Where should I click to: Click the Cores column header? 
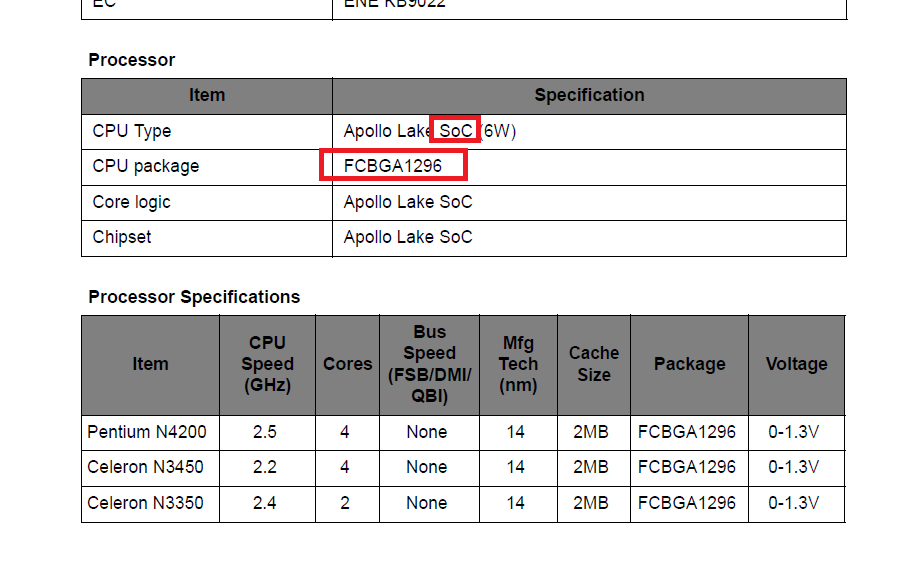coord(347,364)
